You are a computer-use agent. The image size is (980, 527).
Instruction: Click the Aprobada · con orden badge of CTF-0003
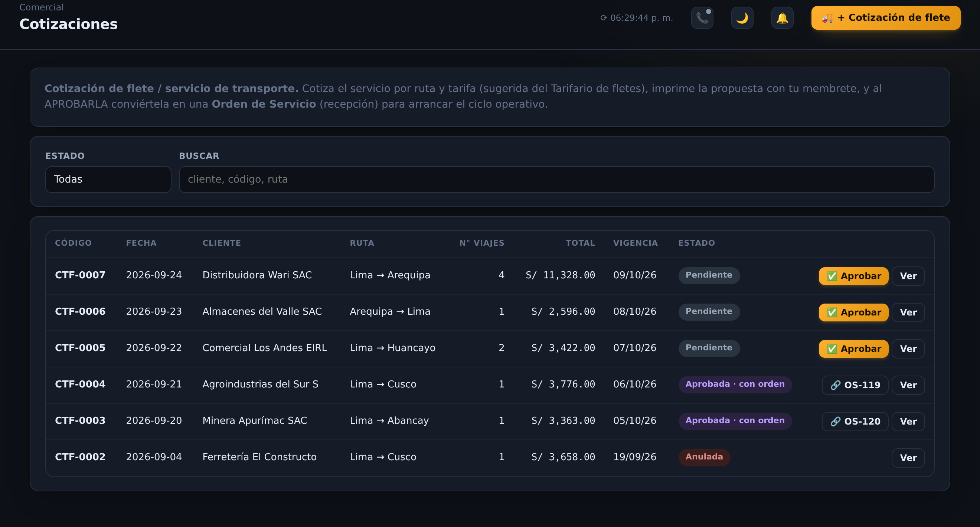(735, 421)
